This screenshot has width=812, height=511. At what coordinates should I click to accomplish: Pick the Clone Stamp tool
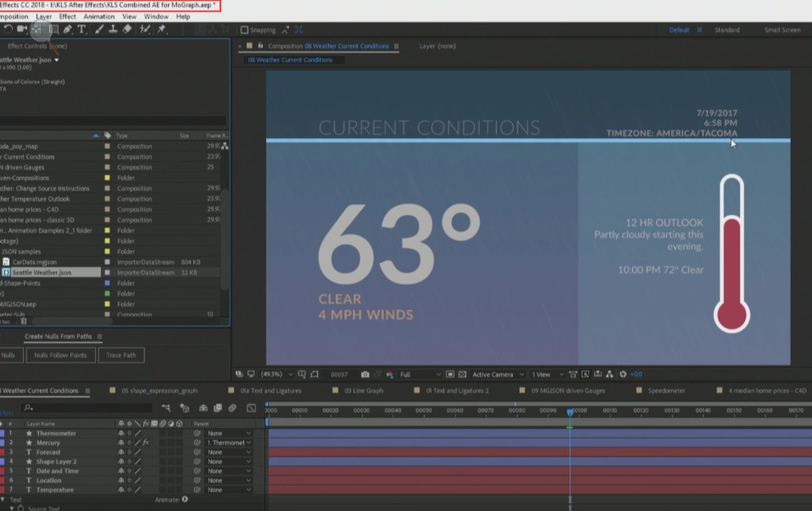click(113, 28)
